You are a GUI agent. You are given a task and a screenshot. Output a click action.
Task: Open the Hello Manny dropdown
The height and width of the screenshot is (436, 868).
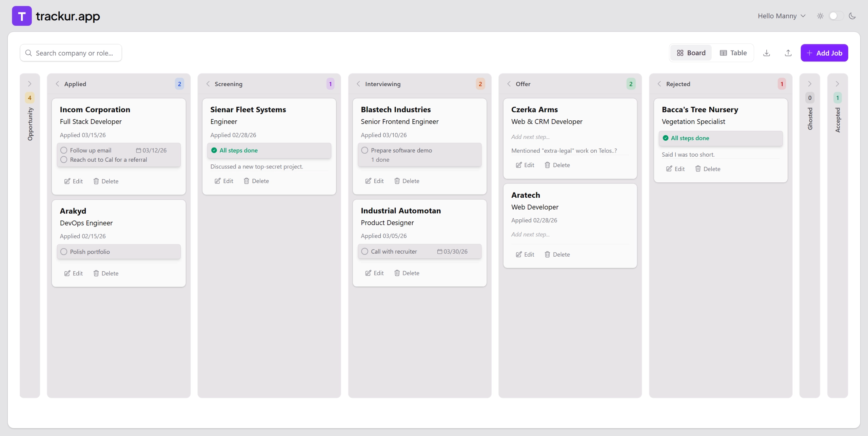click(x=781, y=16)
